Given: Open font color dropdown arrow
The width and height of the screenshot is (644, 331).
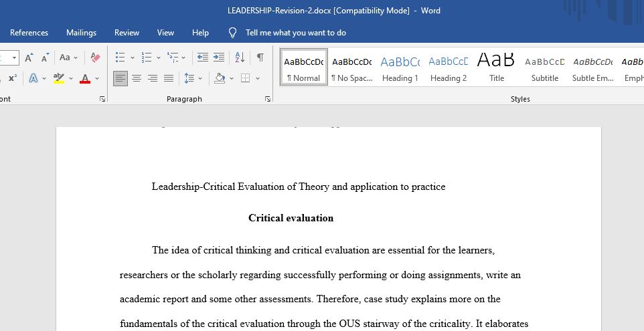Looking at the screenshot, I should 97,78.
